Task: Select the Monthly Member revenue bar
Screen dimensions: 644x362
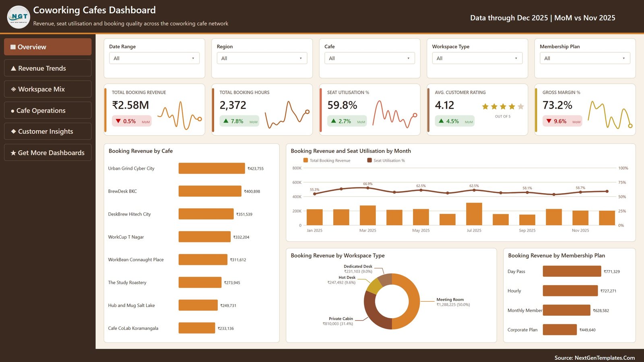Action: [x=567, y=310]
